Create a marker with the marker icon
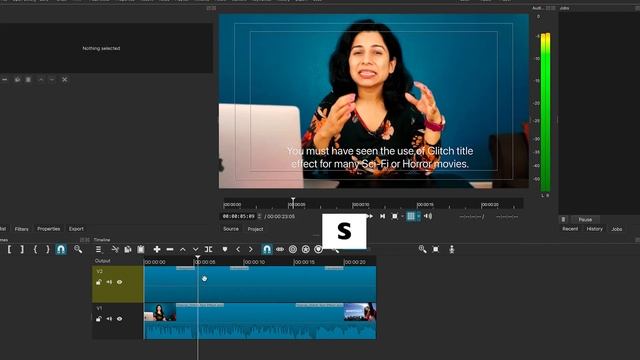The width and height of the screenshot is (640, 360). 225,249
